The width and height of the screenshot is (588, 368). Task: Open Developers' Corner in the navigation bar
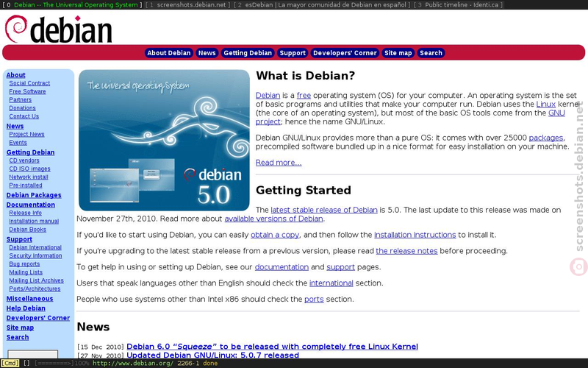coord(345,53)
